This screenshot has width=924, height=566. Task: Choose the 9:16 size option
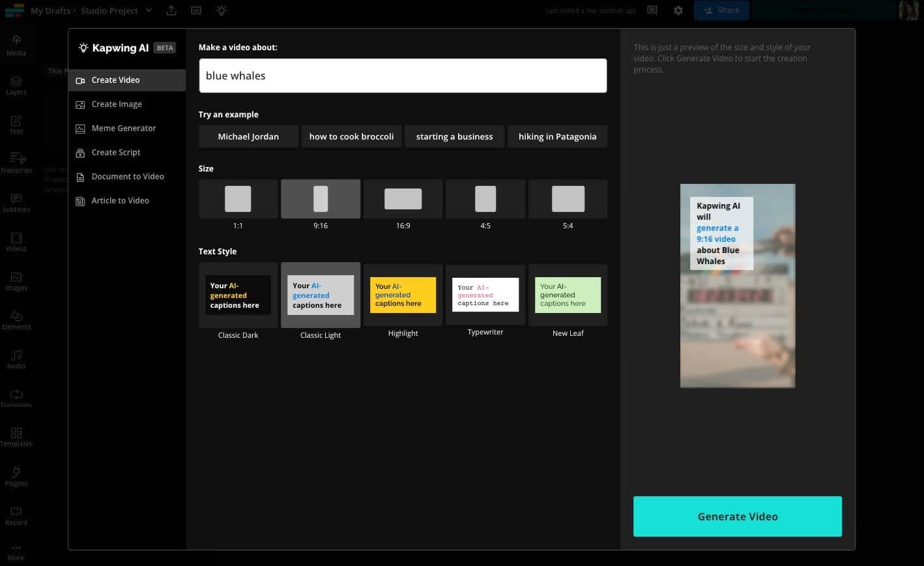[321, 199]
